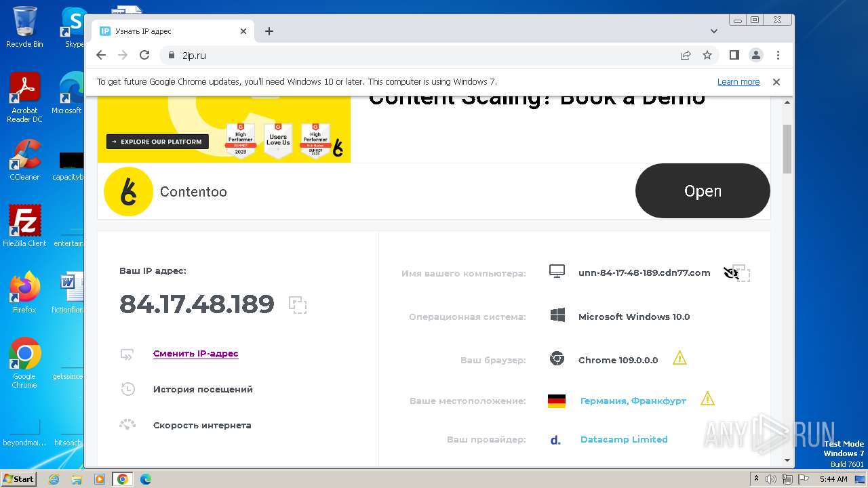The image size is (868, 488).
Task: Click the German flag icon
Action: click(557, 401)
